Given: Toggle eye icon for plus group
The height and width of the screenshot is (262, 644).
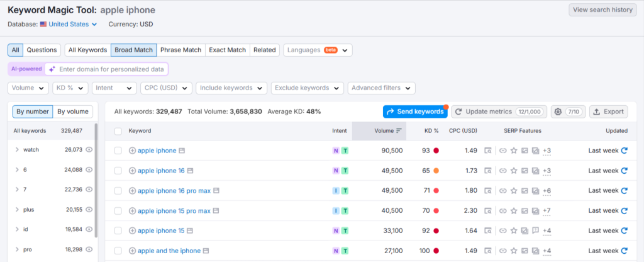Looking at the screenshot, I should pos(89,209).
